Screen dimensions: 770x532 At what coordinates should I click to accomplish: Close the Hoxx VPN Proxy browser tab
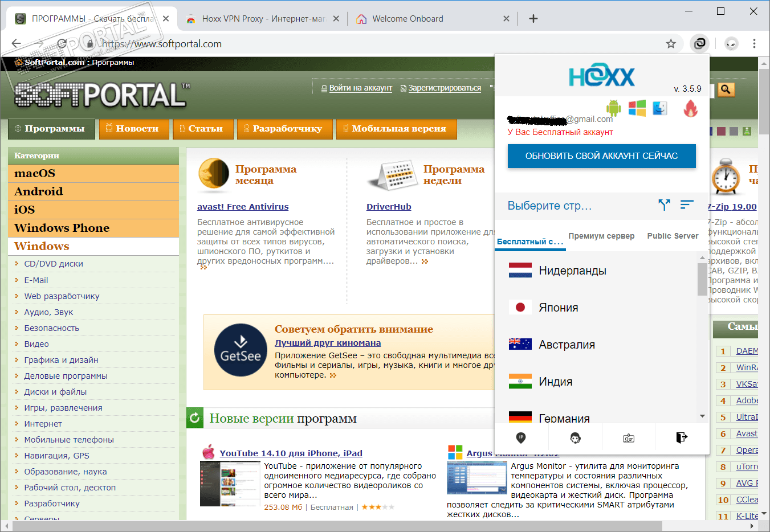pyautogui.click(x=336, y=19)
